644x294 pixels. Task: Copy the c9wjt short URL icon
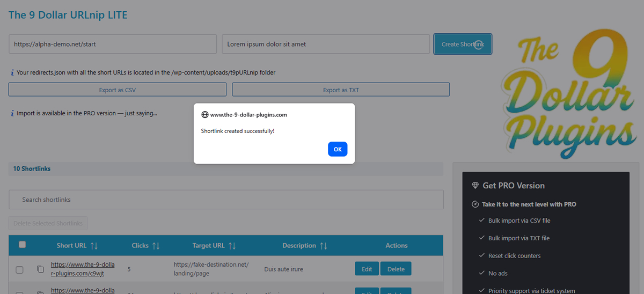(40, 269)
